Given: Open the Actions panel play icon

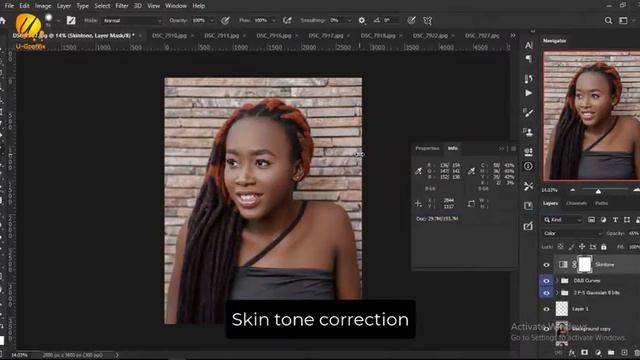Looking at the screenshot, I should pyautogui.click(x=528, y=93).
